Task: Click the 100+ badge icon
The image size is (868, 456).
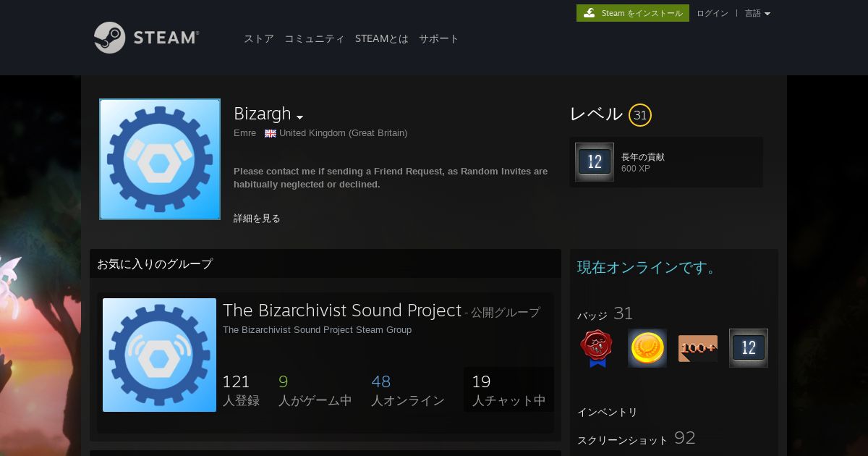Action: 698,348
